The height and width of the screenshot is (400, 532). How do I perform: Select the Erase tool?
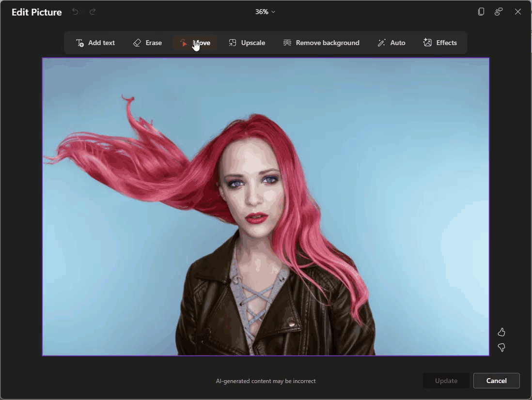(x=147, y=43)
